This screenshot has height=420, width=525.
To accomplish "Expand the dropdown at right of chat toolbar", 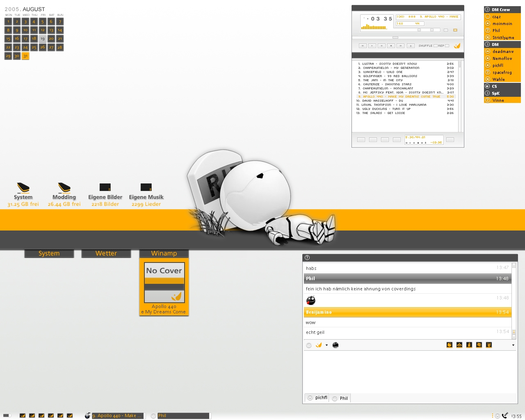I will click(513, 345).
